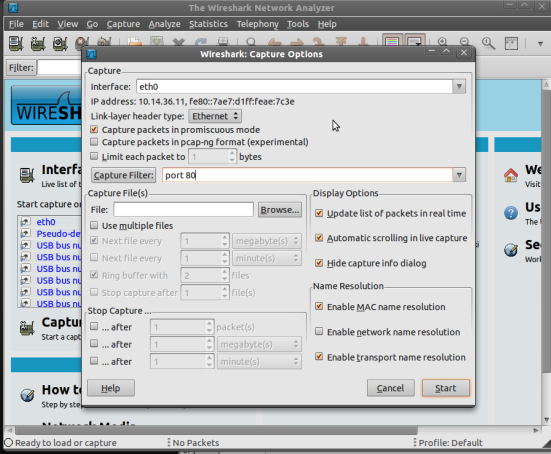
Task: Click the close capture file X icon
Action: point(179,42)
